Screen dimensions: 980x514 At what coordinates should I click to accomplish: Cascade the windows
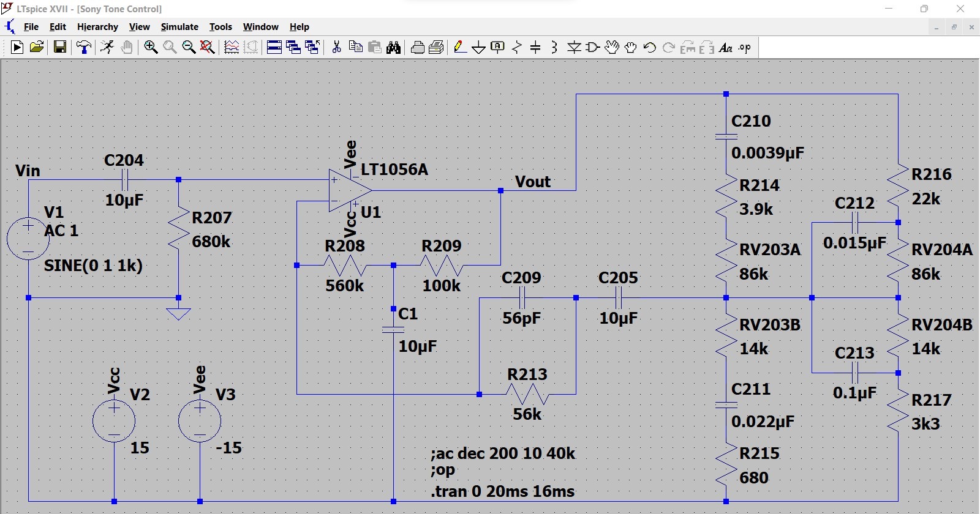point(312,47)
